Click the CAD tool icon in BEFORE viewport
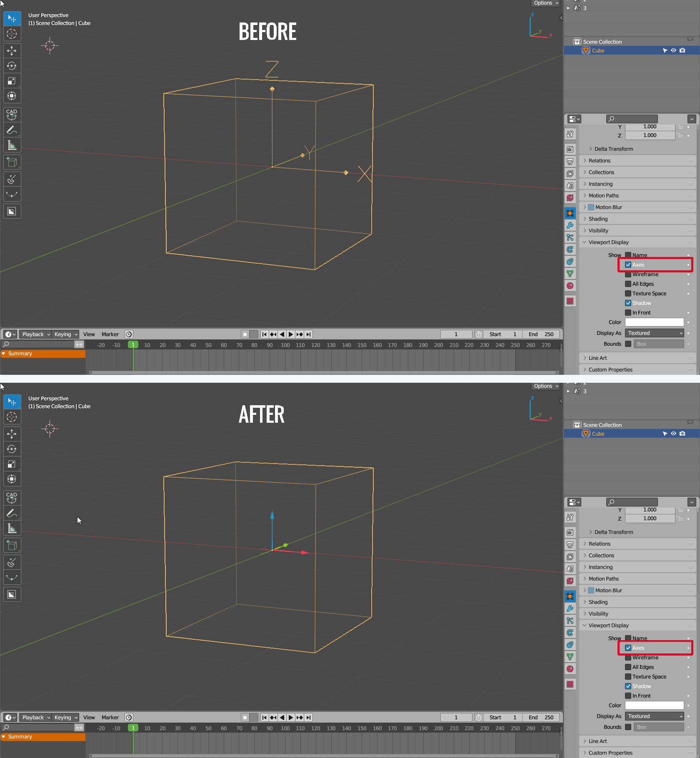Screen dimensions: 700x758 12,115
